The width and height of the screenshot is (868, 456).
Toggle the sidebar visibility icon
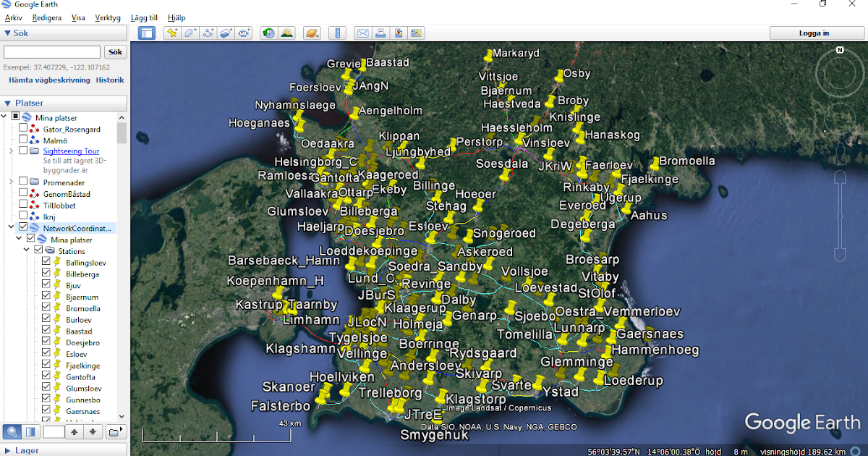pos(147,33)
